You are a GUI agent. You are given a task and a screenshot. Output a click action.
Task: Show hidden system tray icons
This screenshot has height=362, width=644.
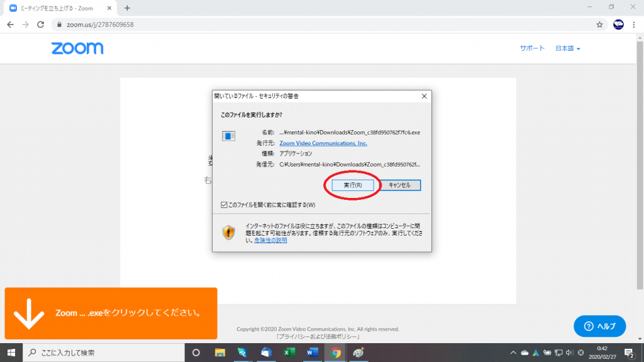513,353
